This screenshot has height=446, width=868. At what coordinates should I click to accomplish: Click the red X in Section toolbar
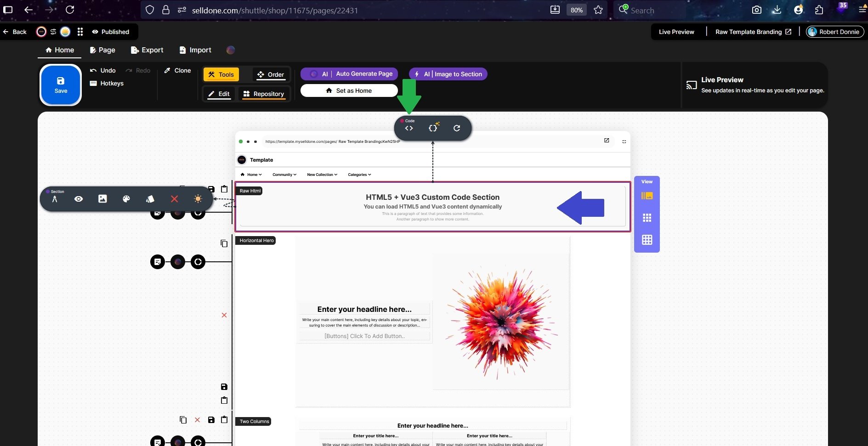174,199
